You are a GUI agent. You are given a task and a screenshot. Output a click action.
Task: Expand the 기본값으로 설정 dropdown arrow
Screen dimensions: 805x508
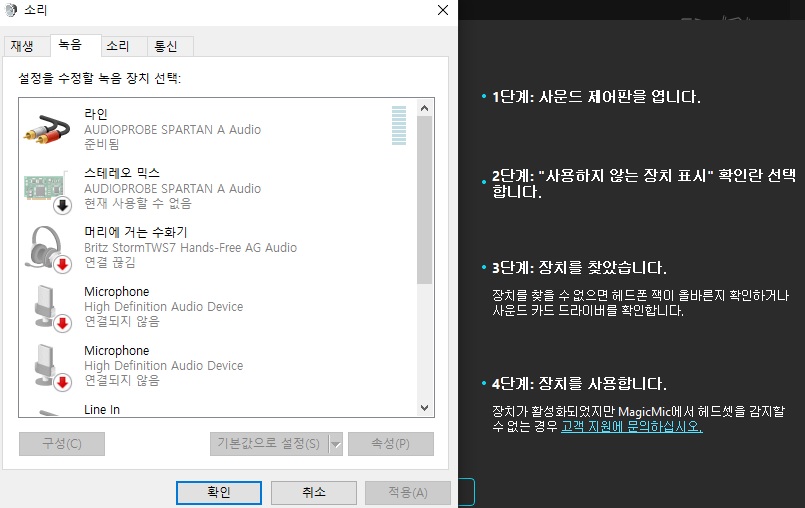pyautogui.click(x=336, y=444)
